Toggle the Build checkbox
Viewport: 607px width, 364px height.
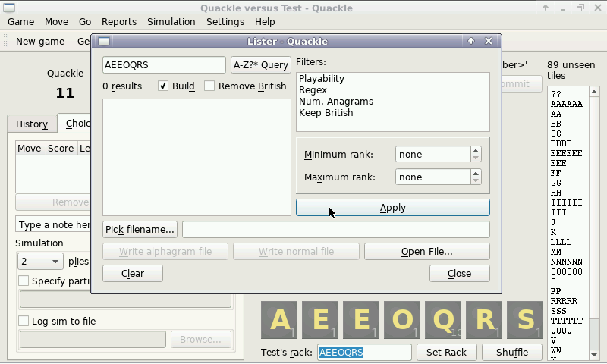point(163,86)
